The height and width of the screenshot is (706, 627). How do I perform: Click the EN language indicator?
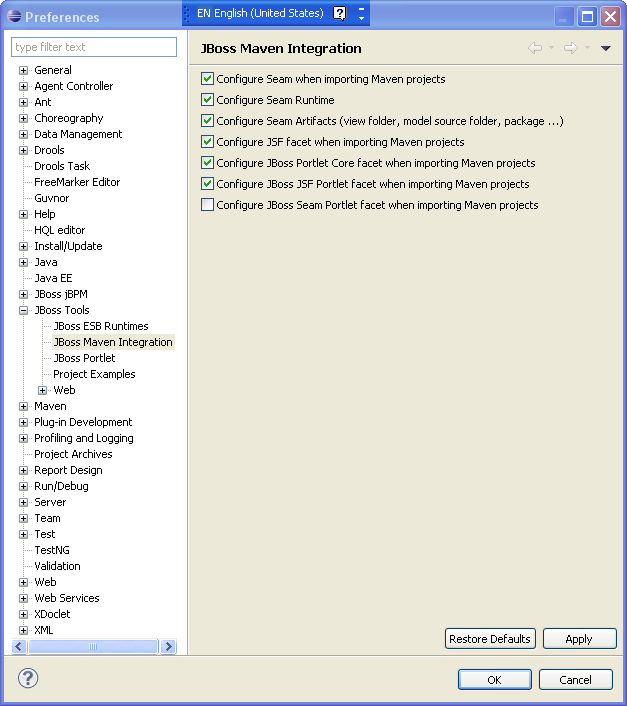click(x=203, y=13)
